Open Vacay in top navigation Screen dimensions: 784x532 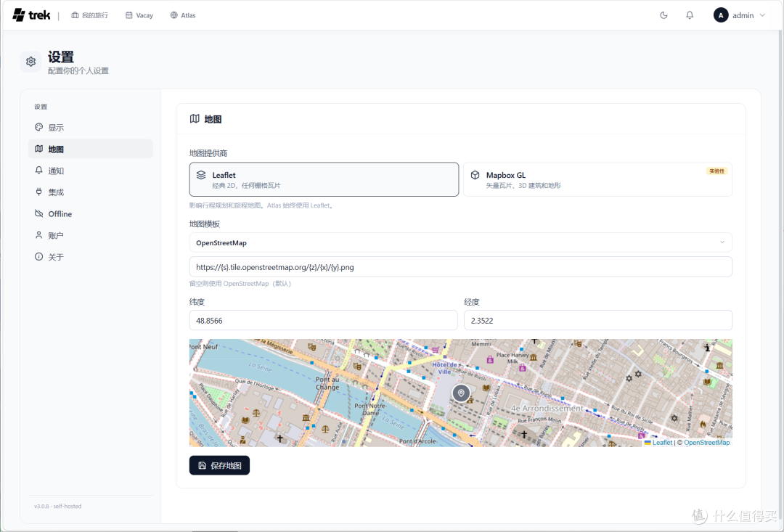point(139,15)
